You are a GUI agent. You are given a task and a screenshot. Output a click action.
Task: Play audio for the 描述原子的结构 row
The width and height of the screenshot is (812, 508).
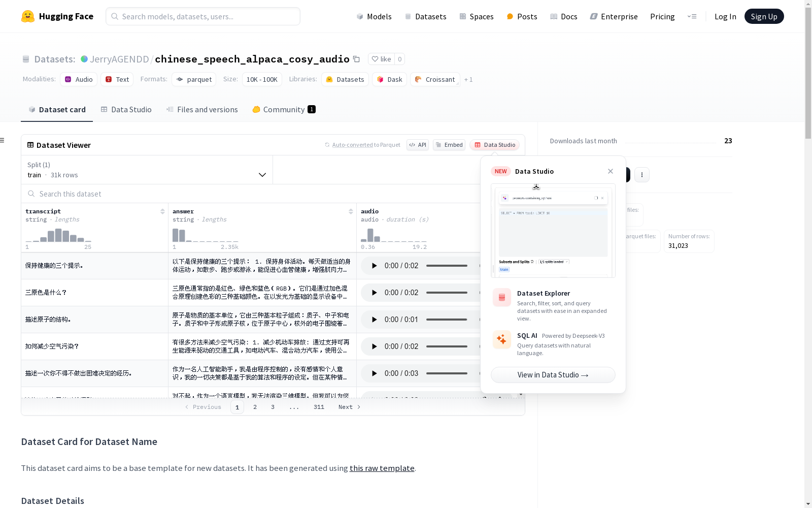pyautogui.click(x=374, y=320)
